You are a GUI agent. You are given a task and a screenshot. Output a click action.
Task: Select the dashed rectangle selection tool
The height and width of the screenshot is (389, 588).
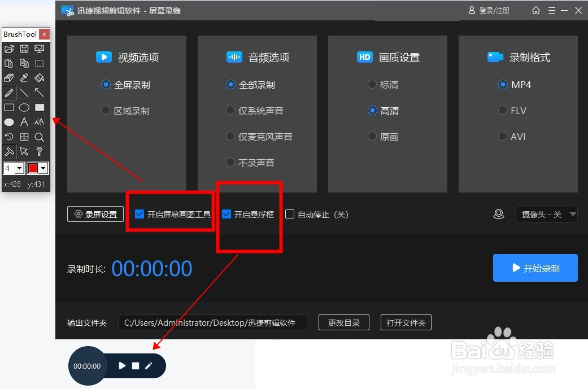tap(39, 63)
